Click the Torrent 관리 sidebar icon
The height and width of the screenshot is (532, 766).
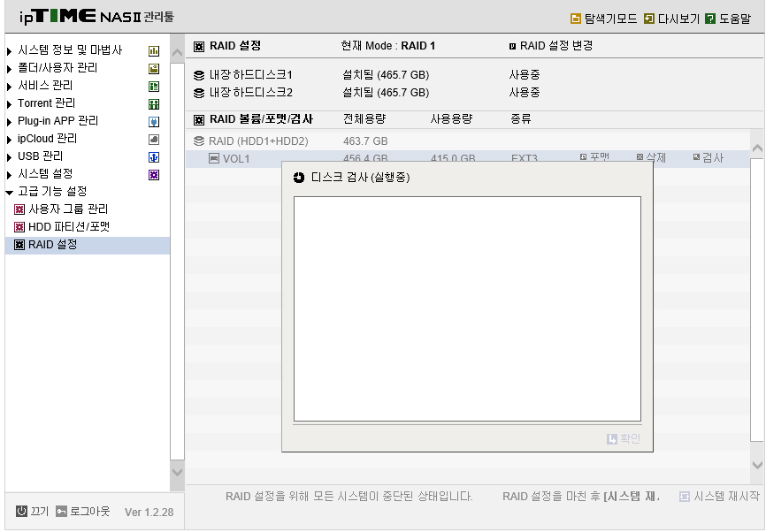click(x=154, y=104)
